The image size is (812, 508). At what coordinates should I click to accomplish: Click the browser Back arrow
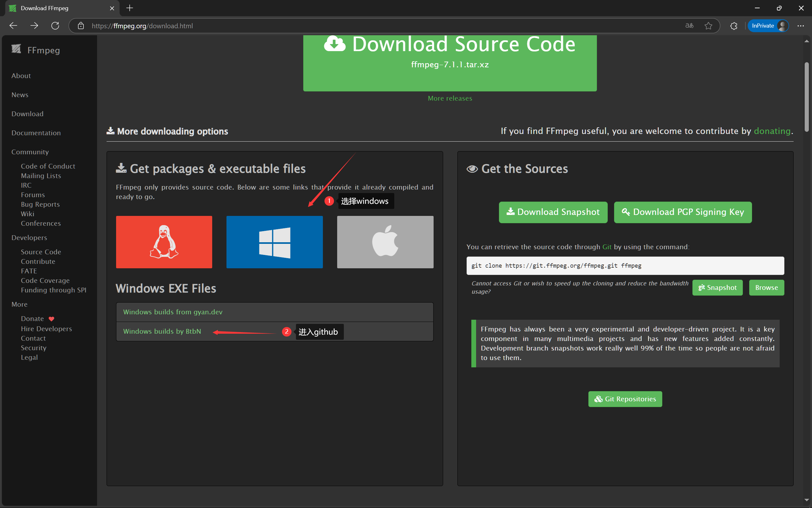(13, 25)
